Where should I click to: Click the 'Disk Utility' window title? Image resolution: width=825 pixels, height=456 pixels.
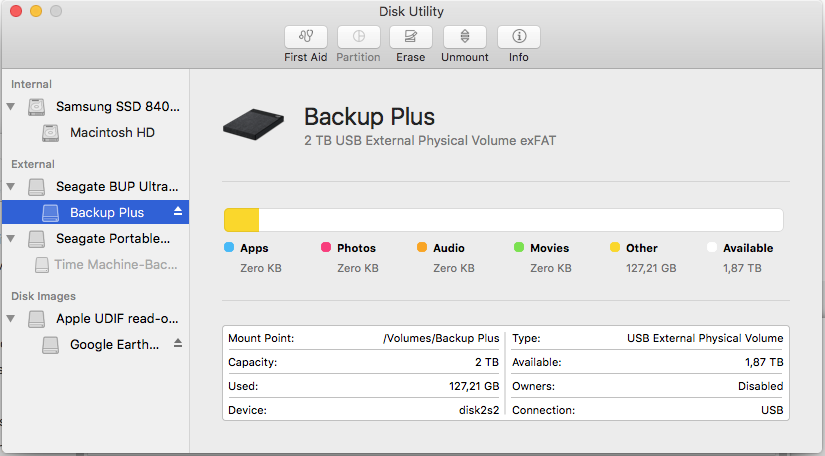tap(411, 12)
